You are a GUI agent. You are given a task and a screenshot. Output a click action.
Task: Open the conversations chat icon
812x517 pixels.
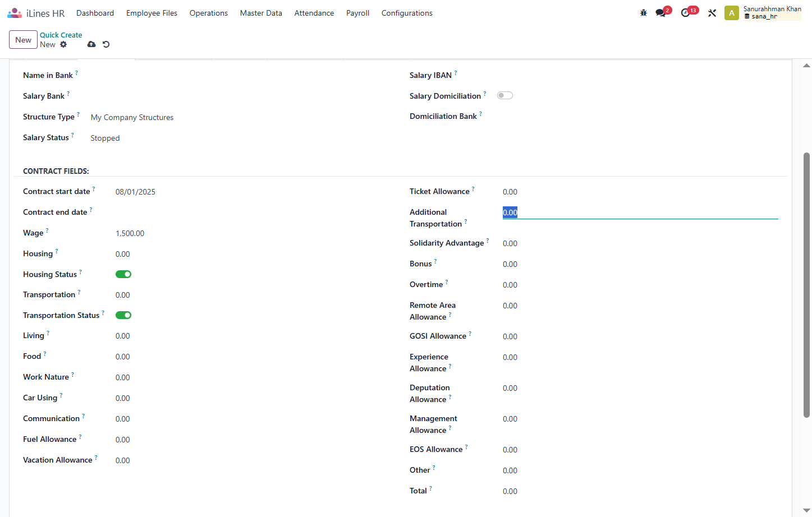pos(660,13)
